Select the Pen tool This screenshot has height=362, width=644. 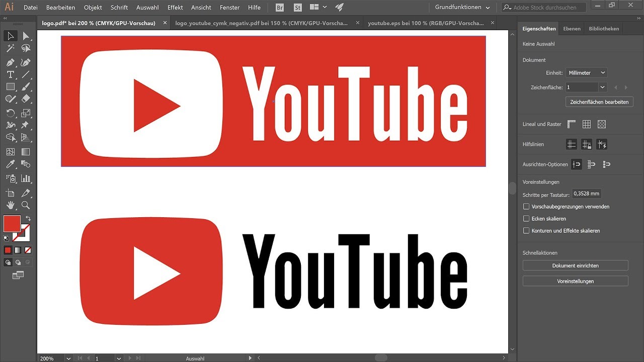10,62
